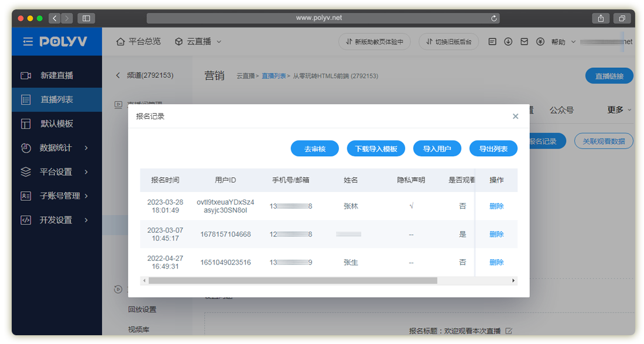This screenshot has width=644, height=344.
Task: Click the back arrow beside 频道(2792153)
Action: (118, 75)
